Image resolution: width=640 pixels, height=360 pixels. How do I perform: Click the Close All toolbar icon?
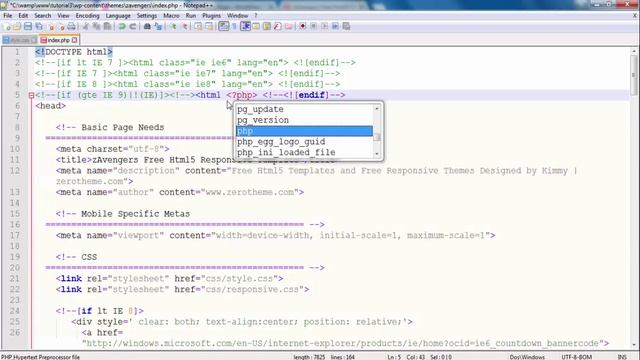coord(60,27)
